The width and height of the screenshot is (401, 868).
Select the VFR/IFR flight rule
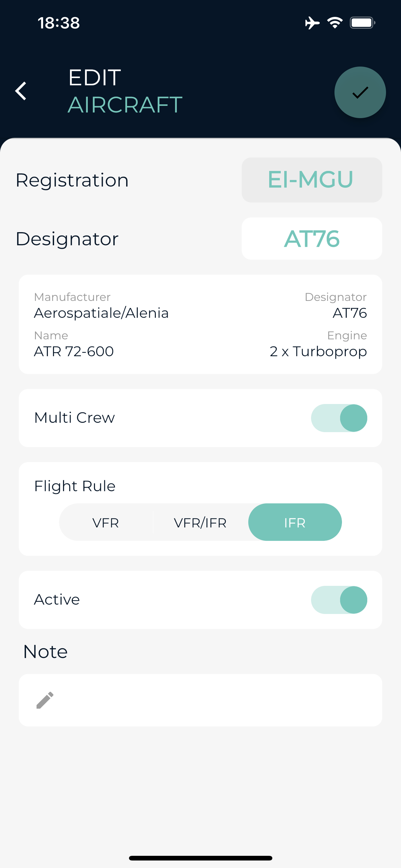(x=200, y=523)
